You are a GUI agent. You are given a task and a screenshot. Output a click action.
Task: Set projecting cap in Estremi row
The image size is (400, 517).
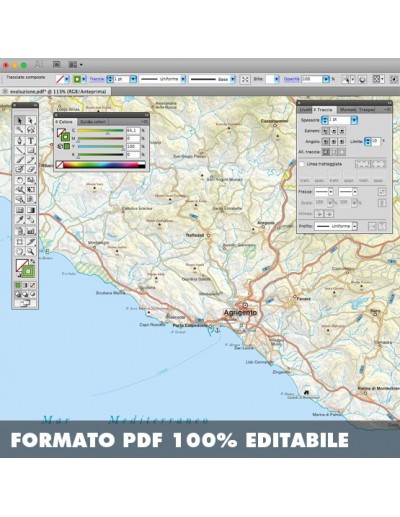pos(342,131)
